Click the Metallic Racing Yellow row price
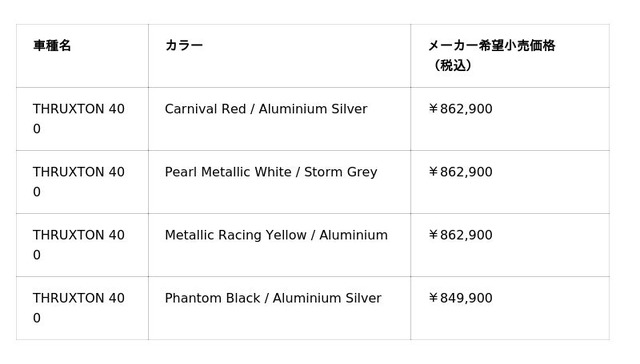This screenshot has height=364, width=640. click(460, 235)
